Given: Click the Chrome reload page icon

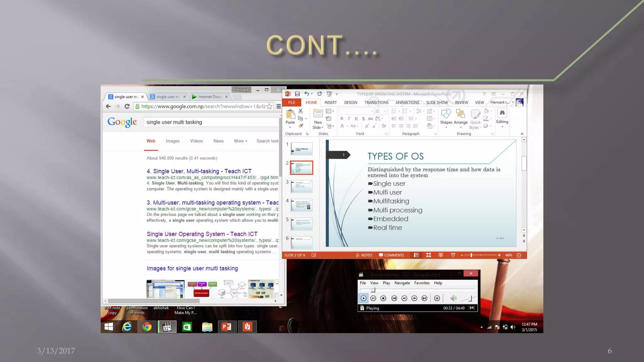Looking at the screenshot, I should (127, 107).
